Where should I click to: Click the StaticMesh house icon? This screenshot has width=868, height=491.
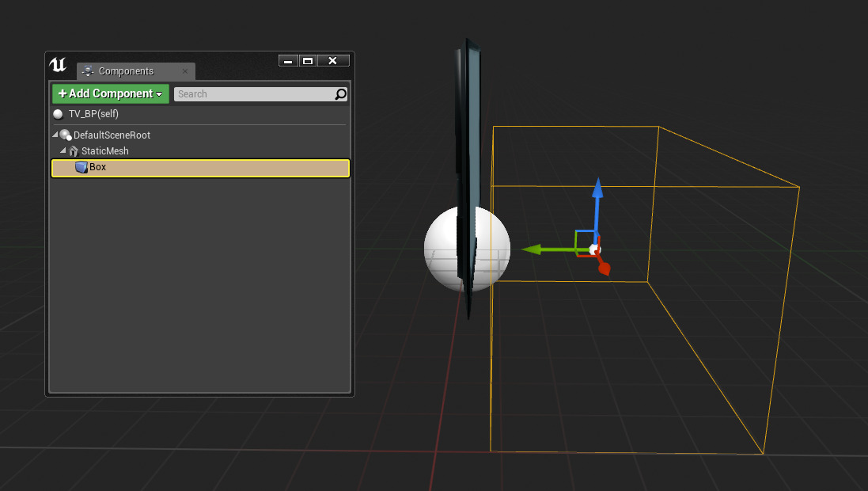[x=74, y=150]
